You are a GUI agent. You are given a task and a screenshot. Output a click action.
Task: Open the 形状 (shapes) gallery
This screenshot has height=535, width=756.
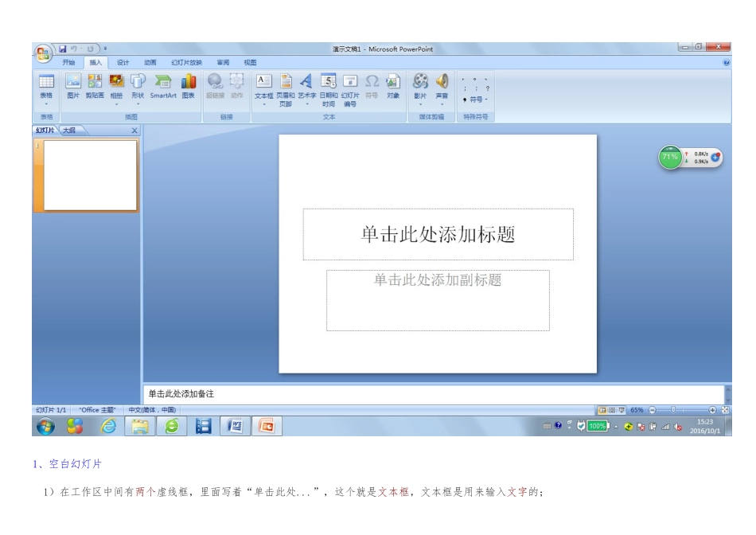[x=138, y=90]
